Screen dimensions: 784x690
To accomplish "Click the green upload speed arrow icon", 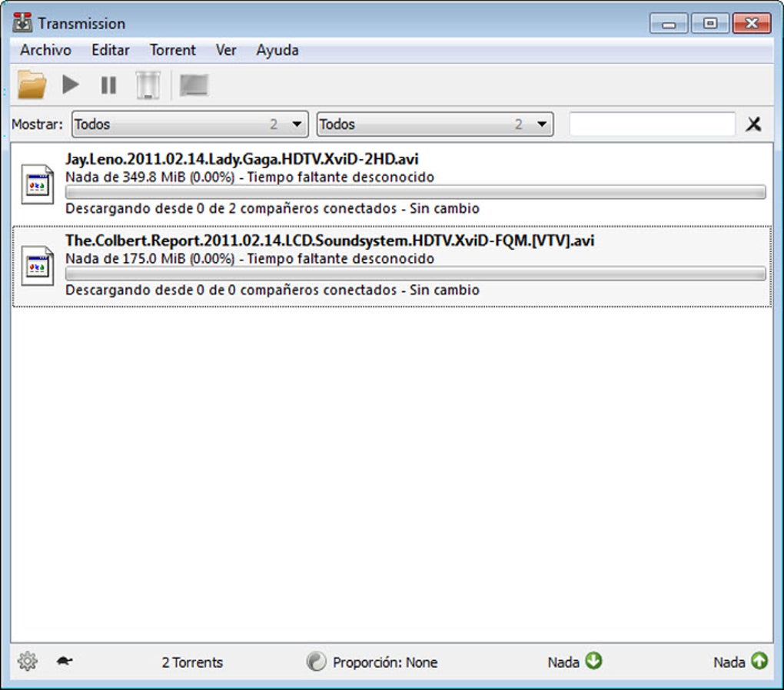I will (759, 661).
